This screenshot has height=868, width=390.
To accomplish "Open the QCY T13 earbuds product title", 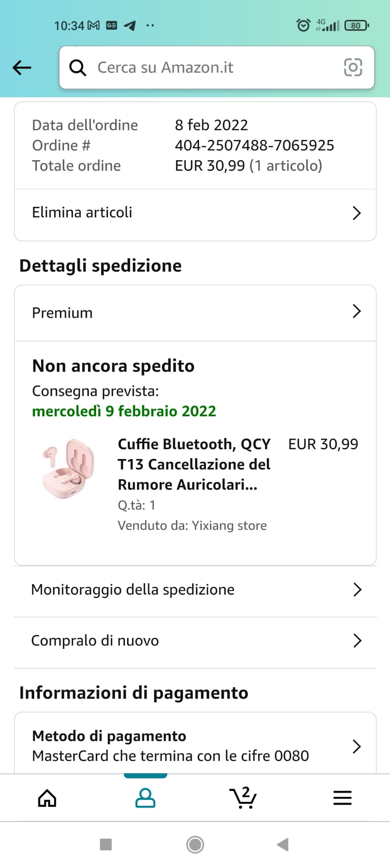I will tap(194, 465).
